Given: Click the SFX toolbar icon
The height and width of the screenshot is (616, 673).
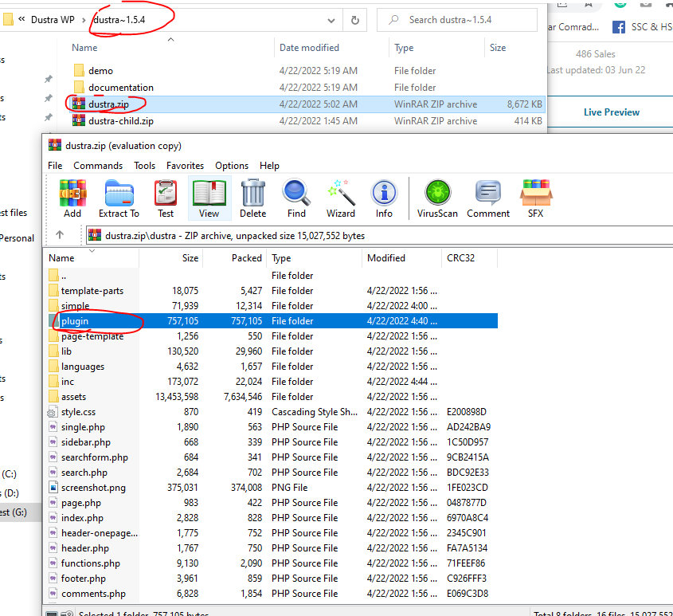Looking at the screenshot, I should pos(536,198).
